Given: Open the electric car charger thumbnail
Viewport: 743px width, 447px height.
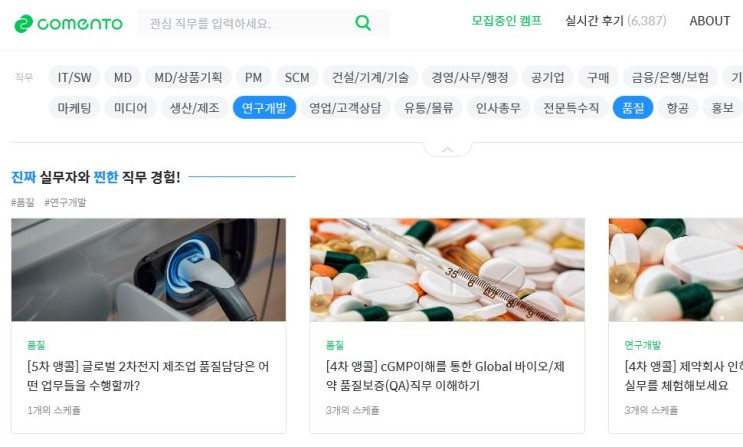Looking at the screenshot, I should tap(148, 270).
